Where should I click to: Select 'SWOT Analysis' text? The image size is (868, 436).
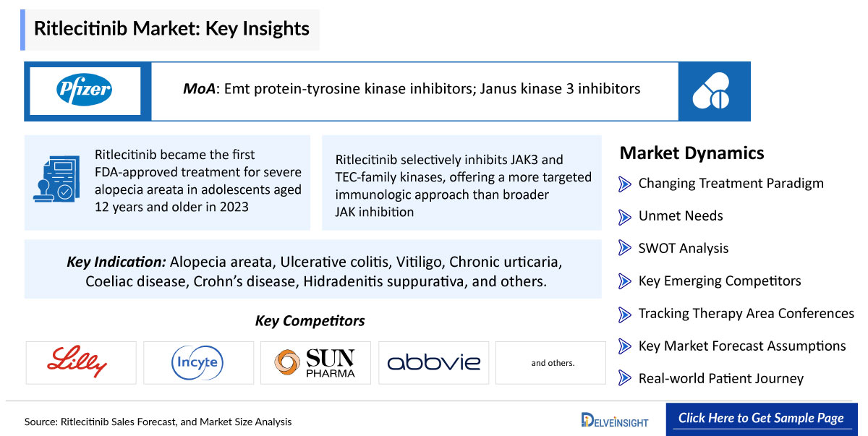tap(684, 249)
